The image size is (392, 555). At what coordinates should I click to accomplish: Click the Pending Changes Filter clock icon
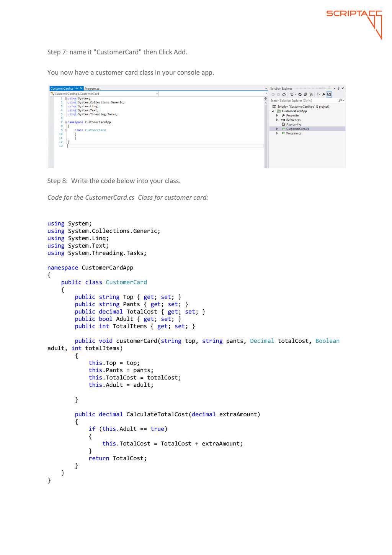click(292, 94)
